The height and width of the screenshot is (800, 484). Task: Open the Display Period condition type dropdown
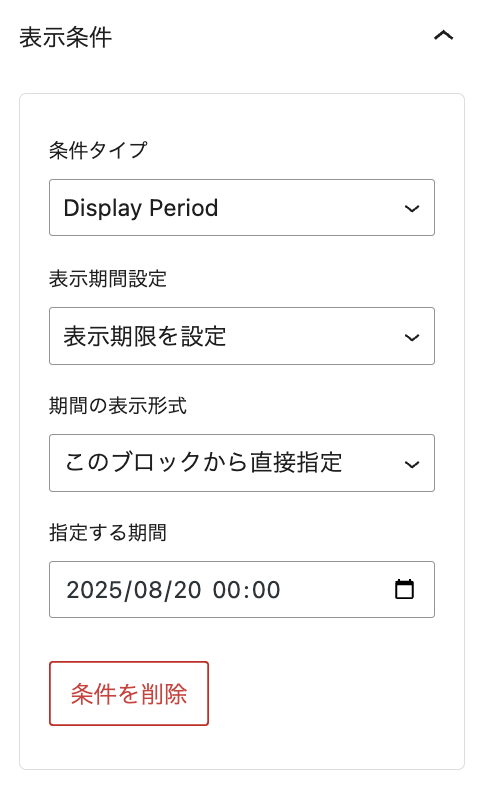pyautogui.click(x=242, y=208)
